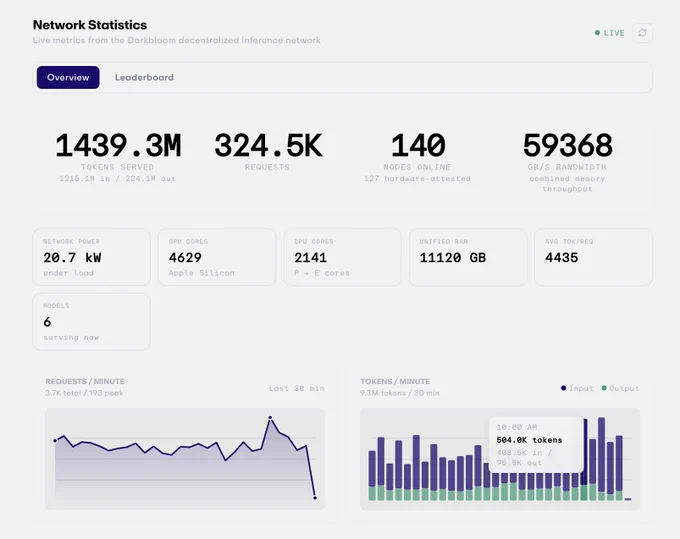Click the 'Last 30 min' label

(x=297, y=388)
